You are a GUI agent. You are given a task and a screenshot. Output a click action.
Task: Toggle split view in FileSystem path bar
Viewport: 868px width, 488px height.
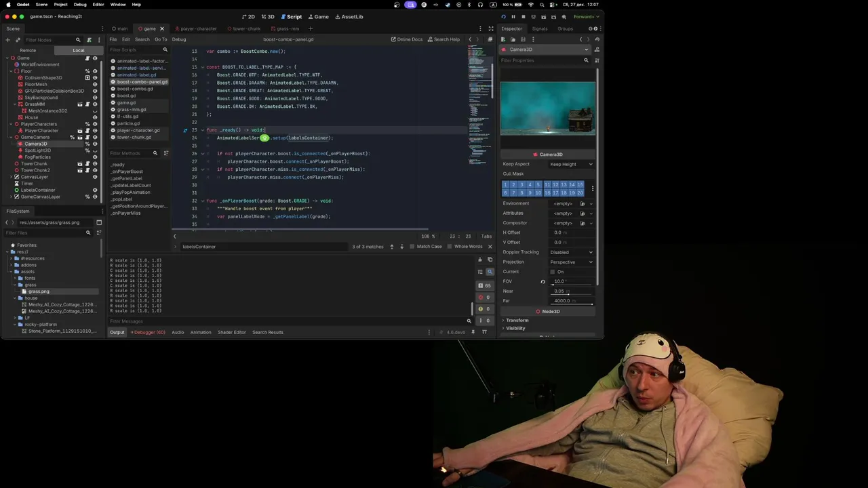pyautogui.click(x=99, y=222)
